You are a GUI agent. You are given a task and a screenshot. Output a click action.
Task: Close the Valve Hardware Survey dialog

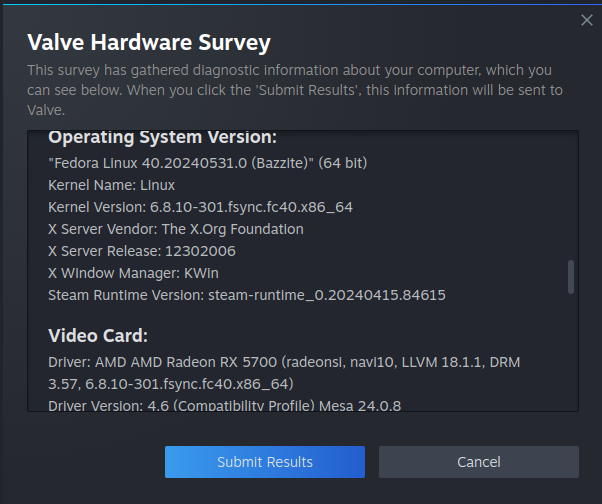click(x=587, y=20)
